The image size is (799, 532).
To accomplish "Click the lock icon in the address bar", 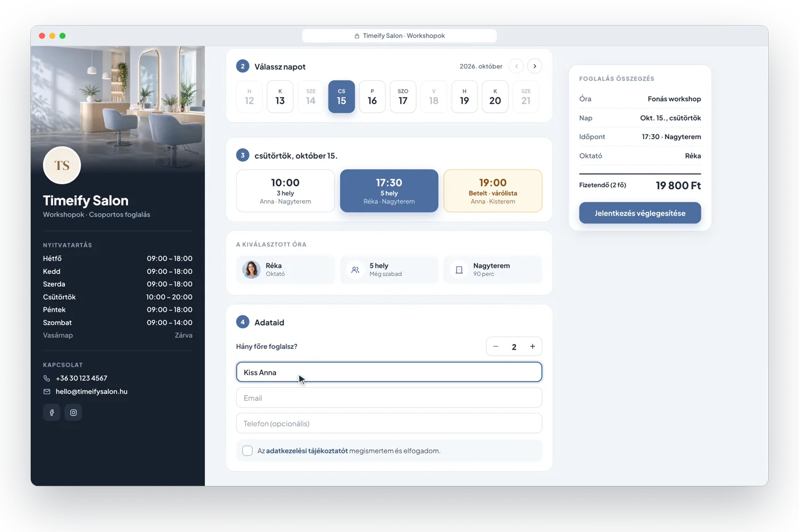I will [x=357, y=36].
